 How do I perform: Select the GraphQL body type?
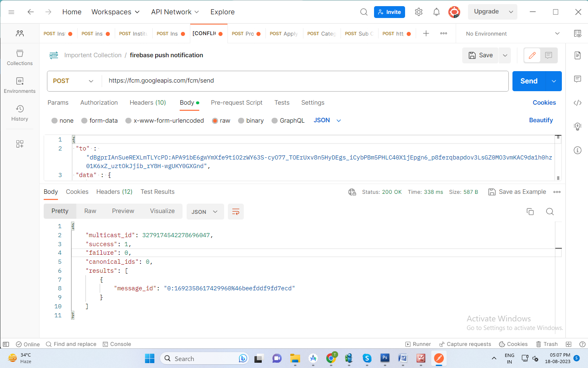tap(288, 121)
